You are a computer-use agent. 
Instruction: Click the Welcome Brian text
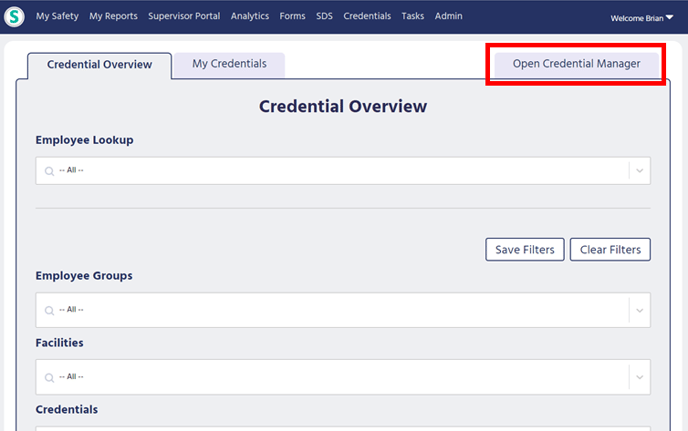(x=637, y=18)
